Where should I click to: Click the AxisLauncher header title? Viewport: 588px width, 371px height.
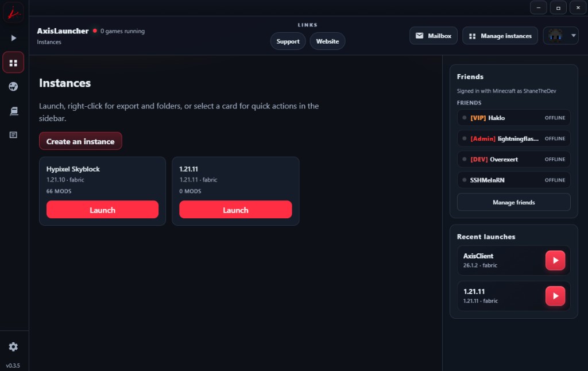pos(63,31)
